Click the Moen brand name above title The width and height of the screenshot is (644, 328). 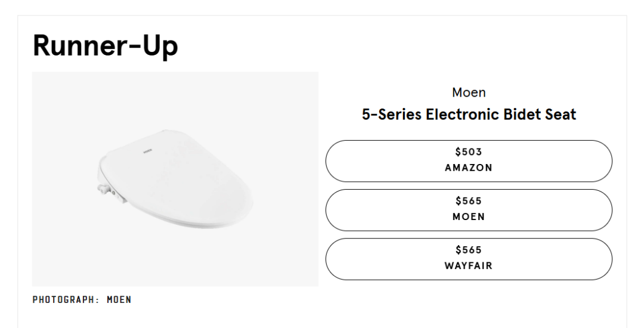pos(469,92)
